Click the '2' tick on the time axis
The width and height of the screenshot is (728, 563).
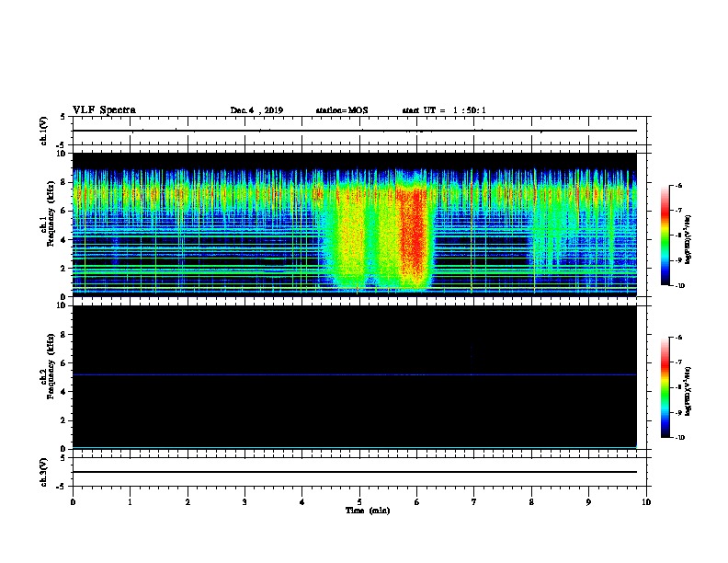click(x=188, y=502)
